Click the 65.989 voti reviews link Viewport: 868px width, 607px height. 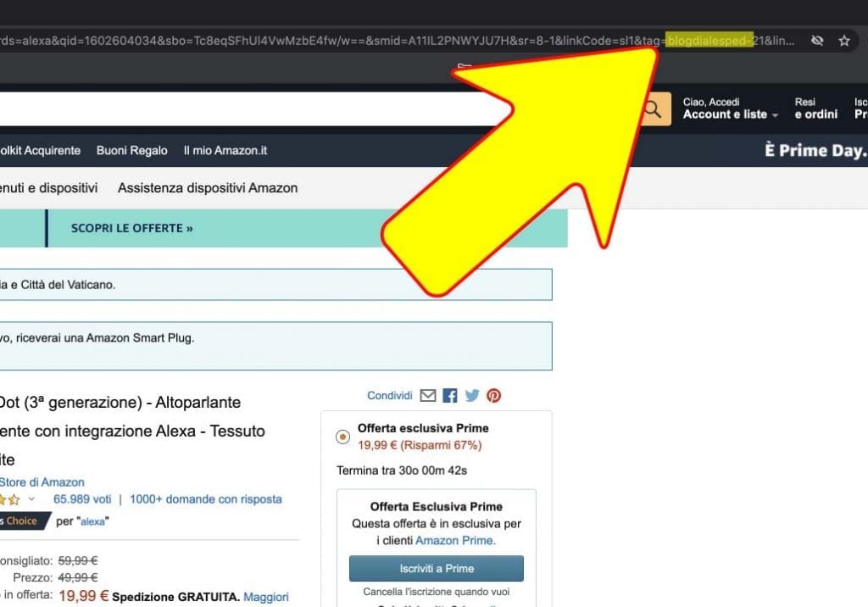click(82, 499)
